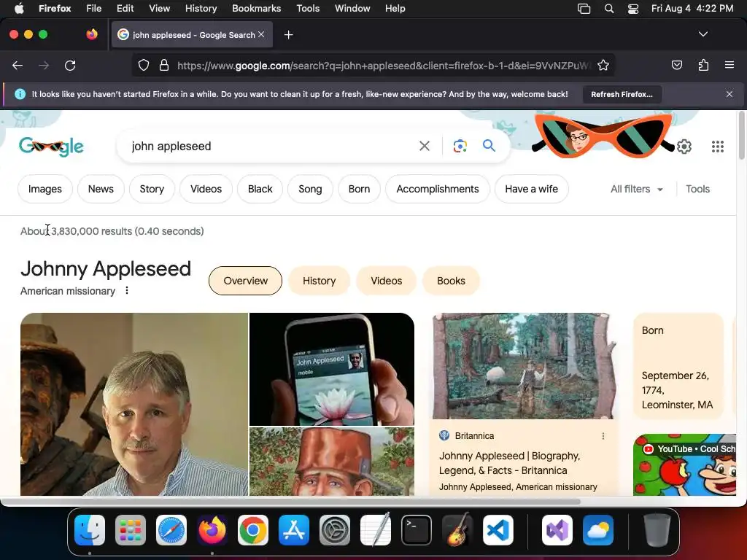
Task: Select Have a wife chip
Action: [531, 189]
